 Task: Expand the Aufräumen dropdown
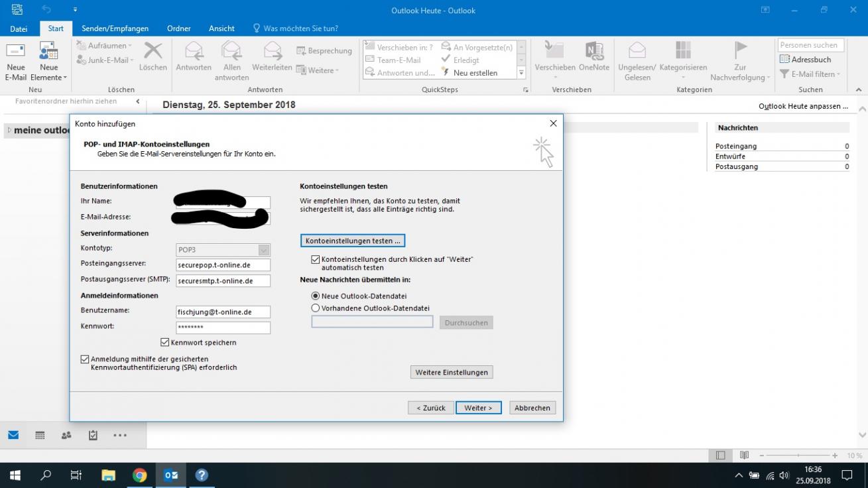pyautogui.click(x=130, y=46)
